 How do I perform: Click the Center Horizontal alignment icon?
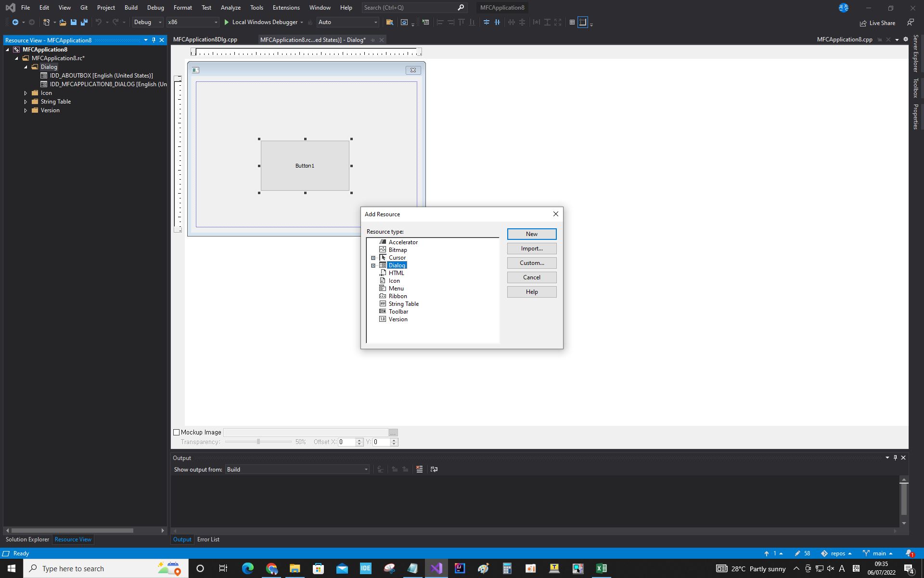tap(497, 22)
